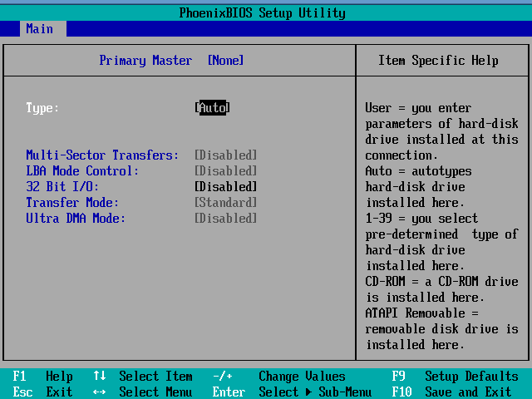Click the Save and Exit label

[468, 392]
